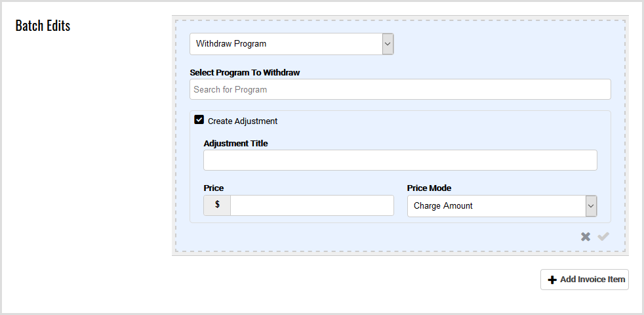This screenshot has width=644, height=315.
Task: Click the X icon to discard batch edit
Action: [586, 236]
